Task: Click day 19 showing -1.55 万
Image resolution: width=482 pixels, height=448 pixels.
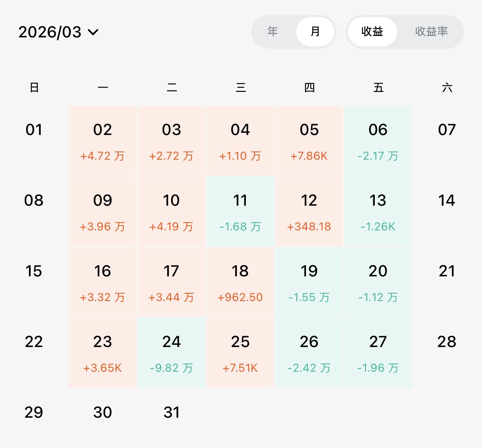Action: (x=309, y=282)
